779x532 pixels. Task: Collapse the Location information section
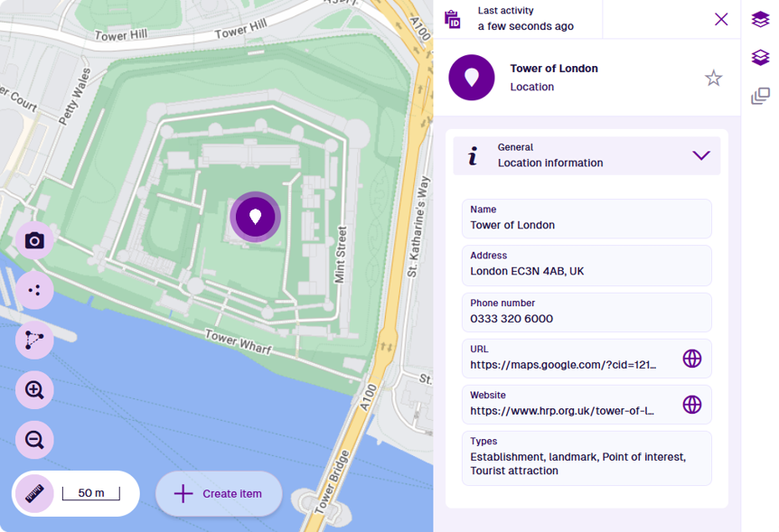tap(701, 155)
